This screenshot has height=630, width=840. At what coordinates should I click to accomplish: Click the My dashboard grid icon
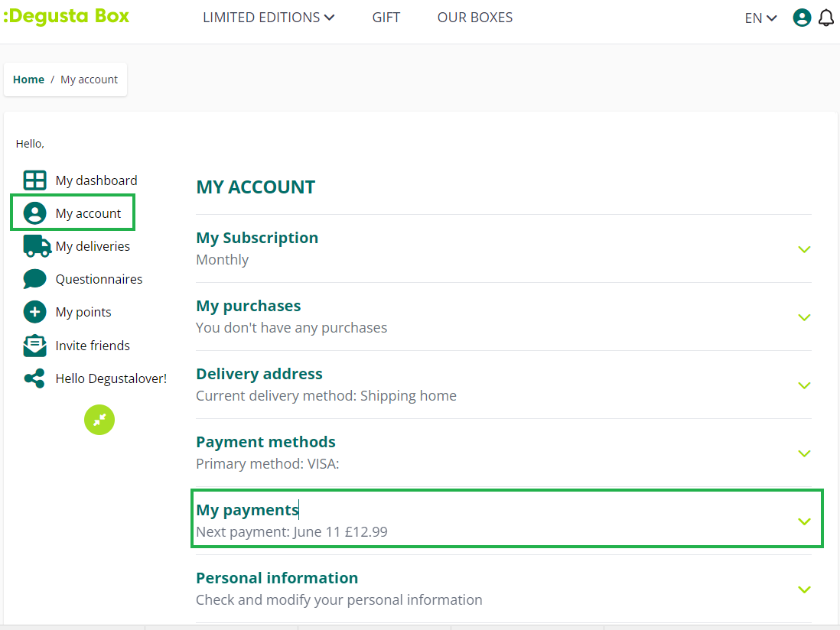click(35, 180)
